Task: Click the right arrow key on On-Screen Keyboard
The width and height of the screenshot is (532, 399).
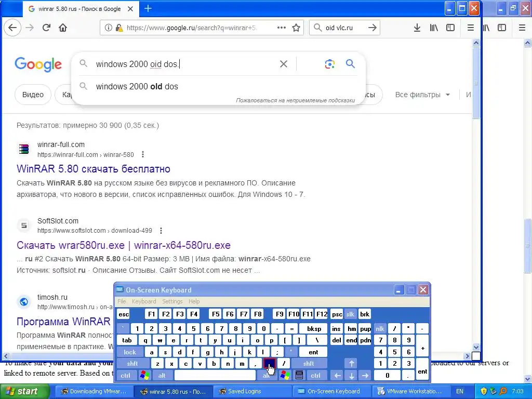Action: coord(365,375)
